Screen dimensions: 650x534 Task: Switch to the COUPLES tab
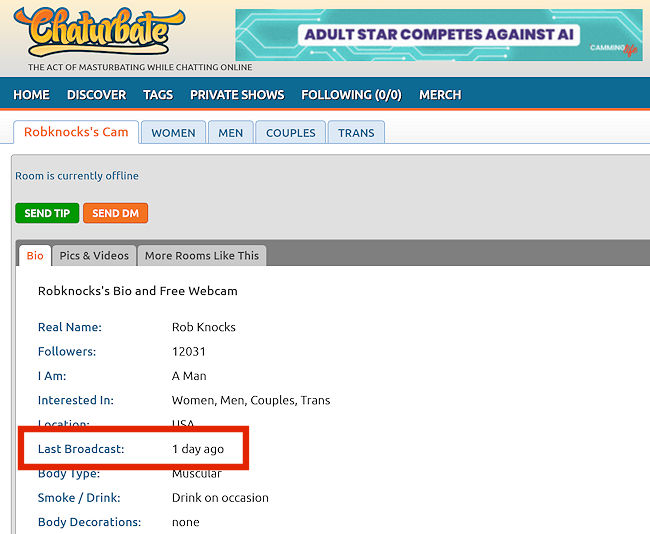click(291, 133)
